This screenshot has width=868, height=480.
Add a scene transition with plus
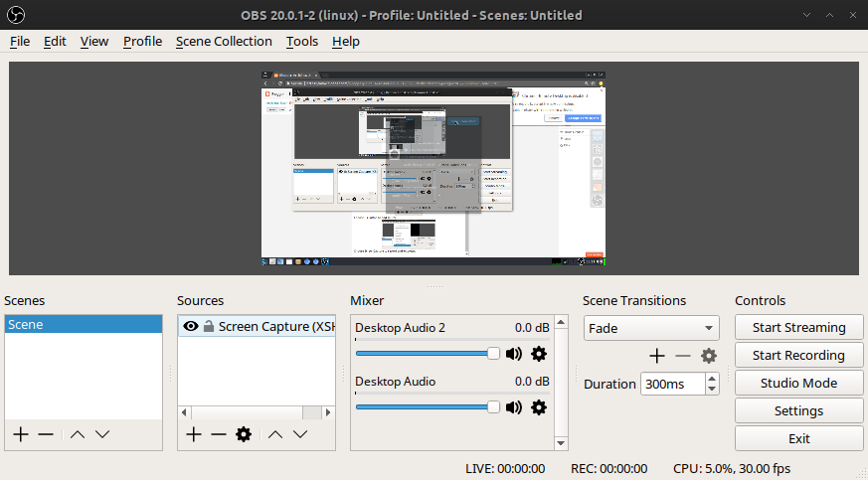[x=657, y=356]
